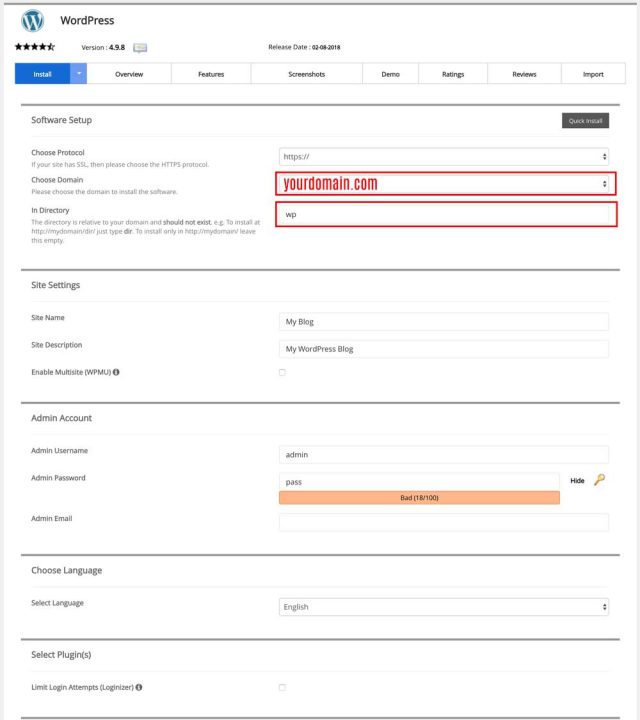
Task: Click the Choose Domain label
Action: click(57, 180)
